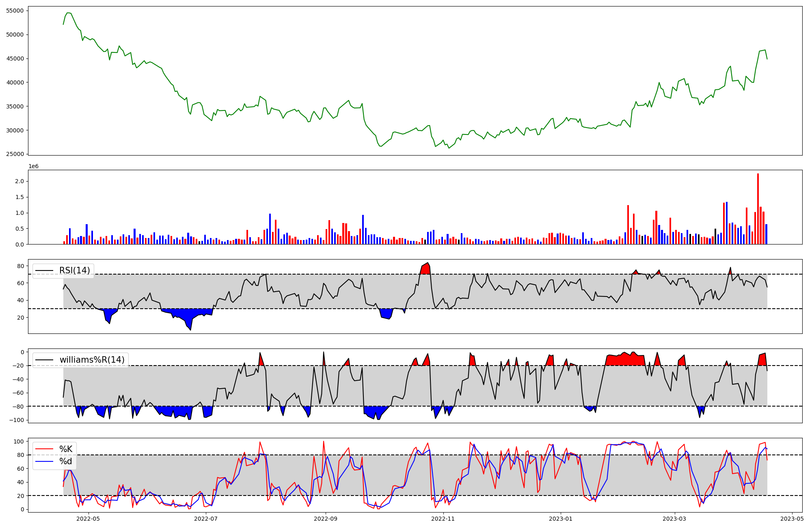Click the 2022-09 x-axis date label
812x528 pixels.
326,519
